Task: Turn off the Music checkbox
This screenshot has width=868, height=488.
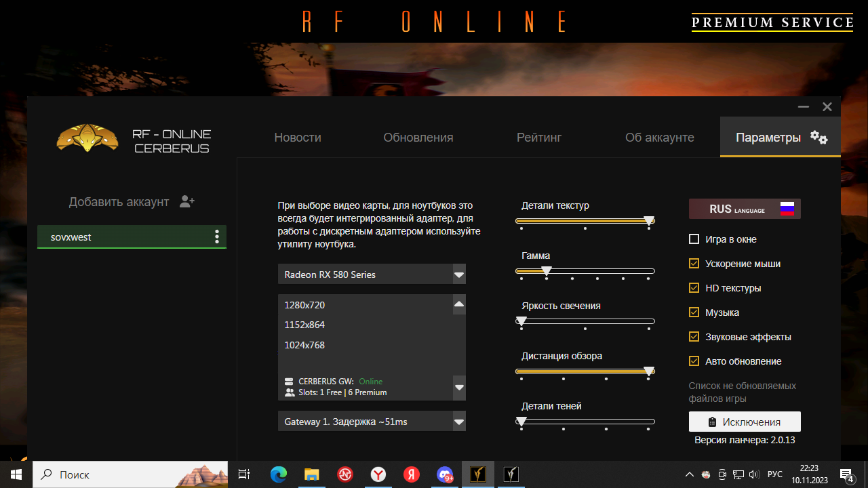Action: click(694, 312)
